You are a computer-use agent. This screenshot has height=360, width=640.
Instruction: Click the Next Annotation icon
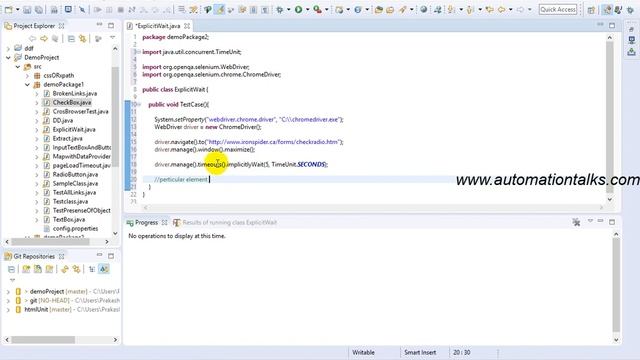(x=451, y=9)
